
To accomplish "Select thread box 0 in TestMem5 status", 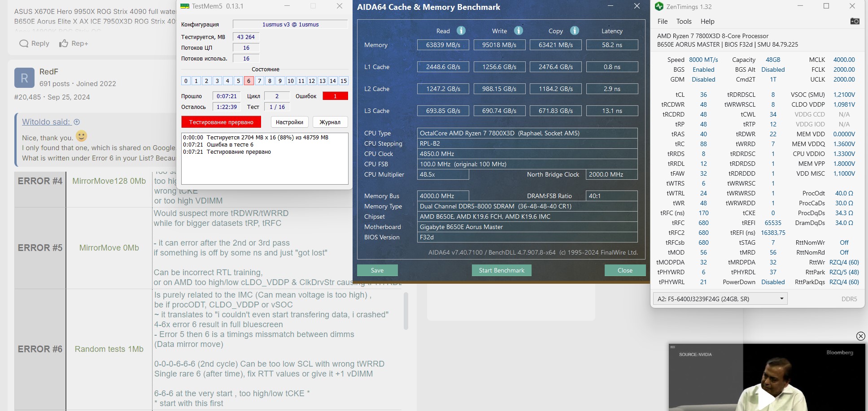I will [186, 81].
